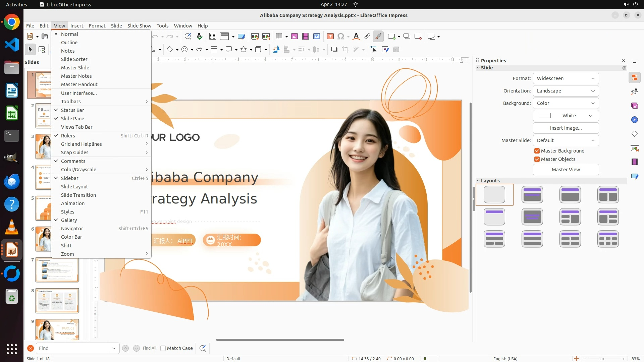Viewport: 644px width, 362px height.
Task: Uncheck the Master Objects checkbox
Action: (537, 159)
